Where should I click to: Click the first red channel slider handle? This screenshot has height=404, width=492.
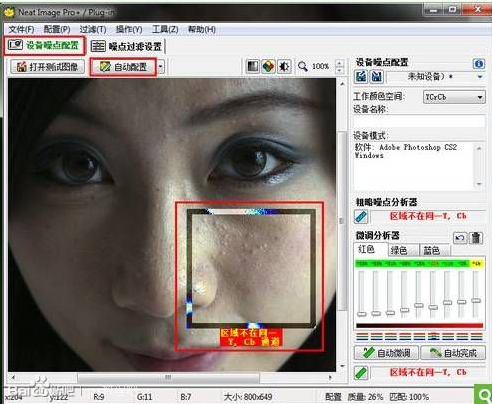362,314
